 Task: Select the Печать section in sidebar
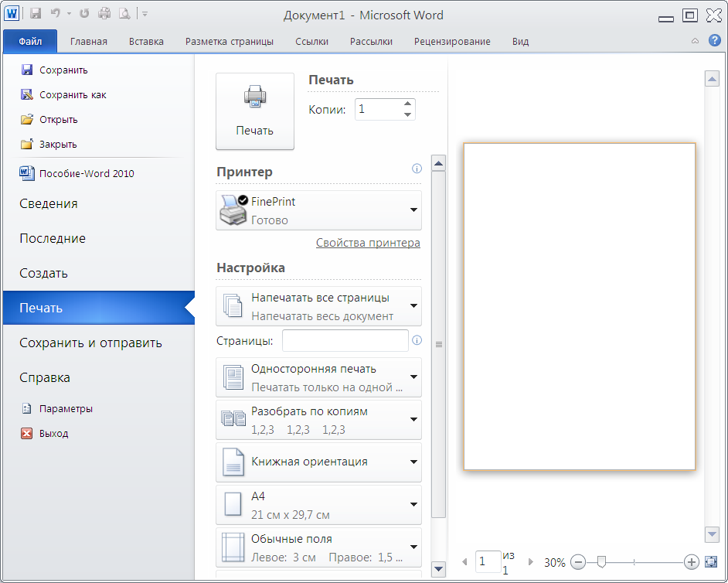point(98,308)
